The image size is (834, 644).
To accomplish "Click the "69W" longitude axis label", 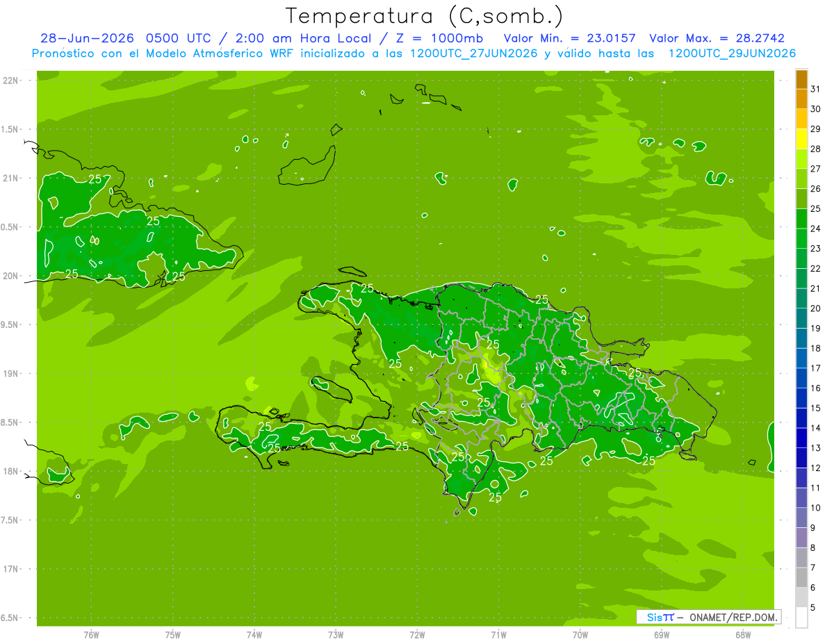I will click(662, 635).
